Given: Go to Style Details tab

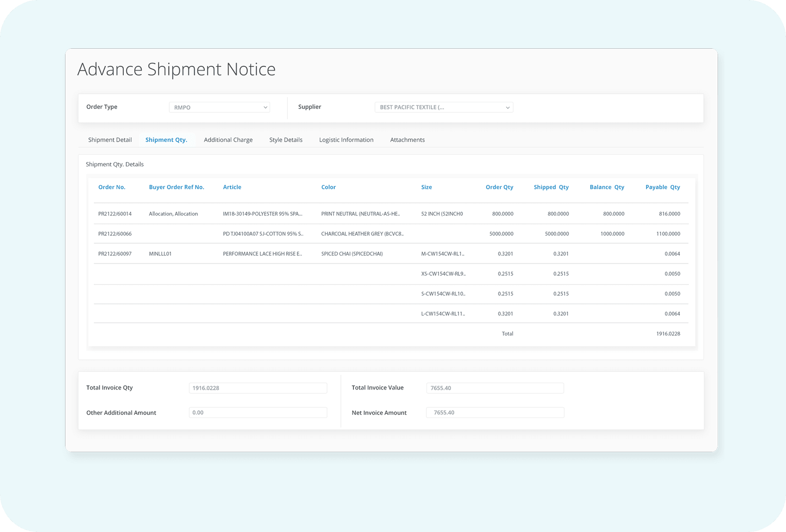Looking at the screenshot, I should (285, 140).
